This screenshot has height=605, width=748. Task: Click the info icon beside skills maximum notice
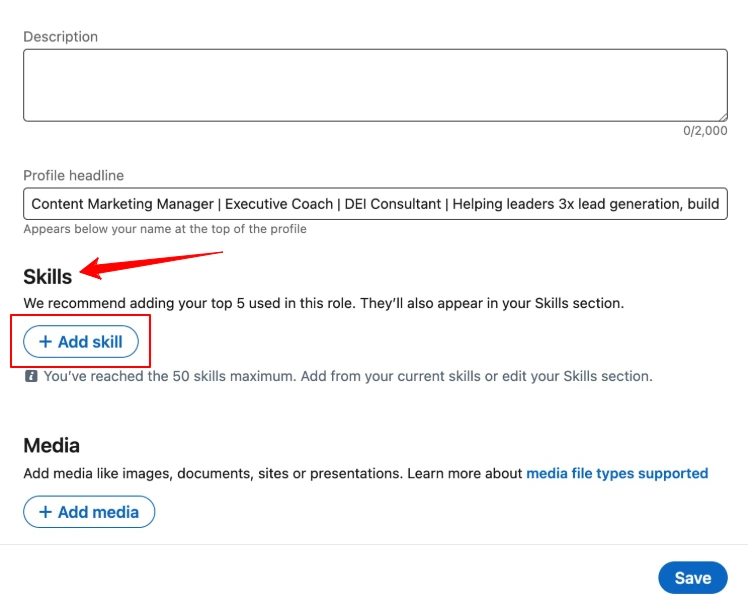(31, 377)
